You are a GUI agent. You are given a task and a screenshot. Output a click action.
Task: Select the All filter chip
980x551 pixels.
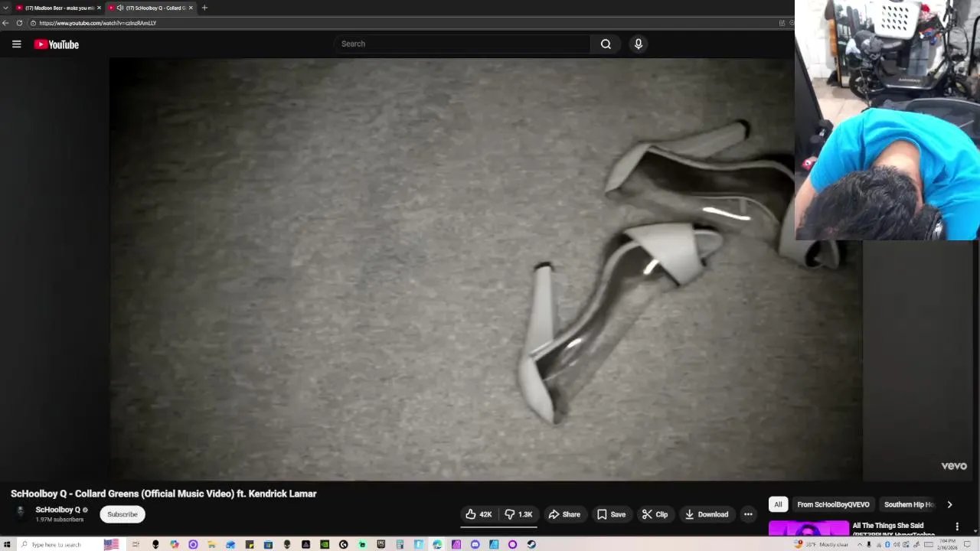click(778, 504)
